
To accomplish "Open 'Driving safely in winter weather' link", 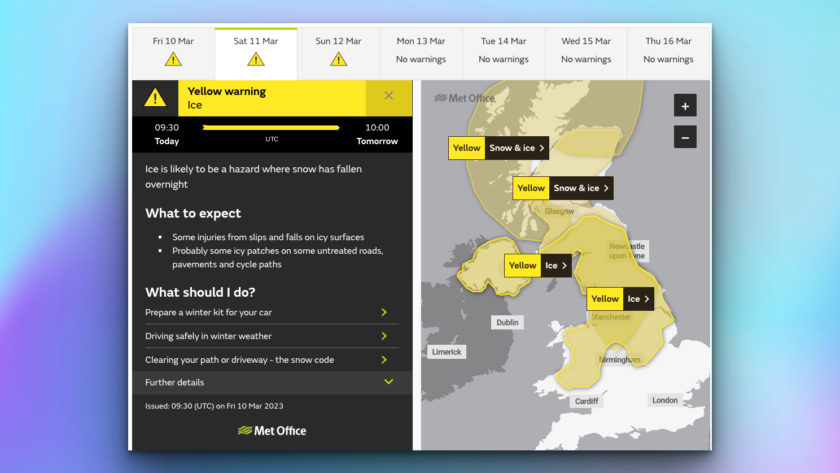I will (x=272, y=336).
